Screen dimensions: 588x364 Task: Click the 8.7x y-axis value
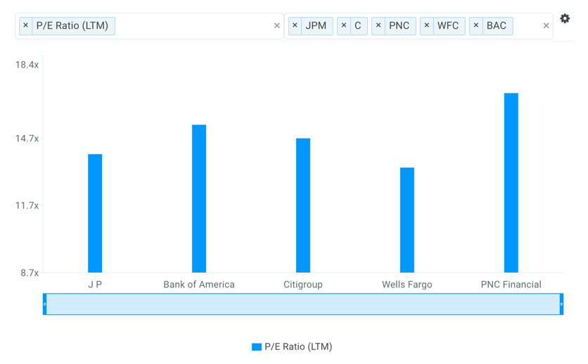(30, 273)
